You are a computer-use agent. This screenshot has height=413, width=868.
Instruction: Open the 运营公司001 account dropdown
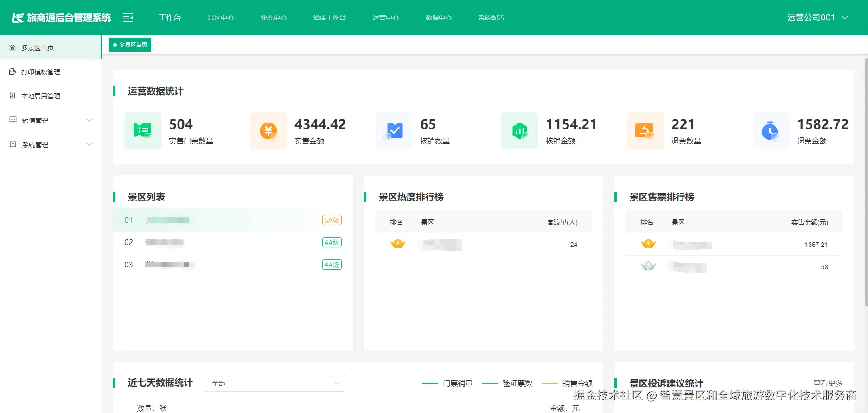(817, 18)
